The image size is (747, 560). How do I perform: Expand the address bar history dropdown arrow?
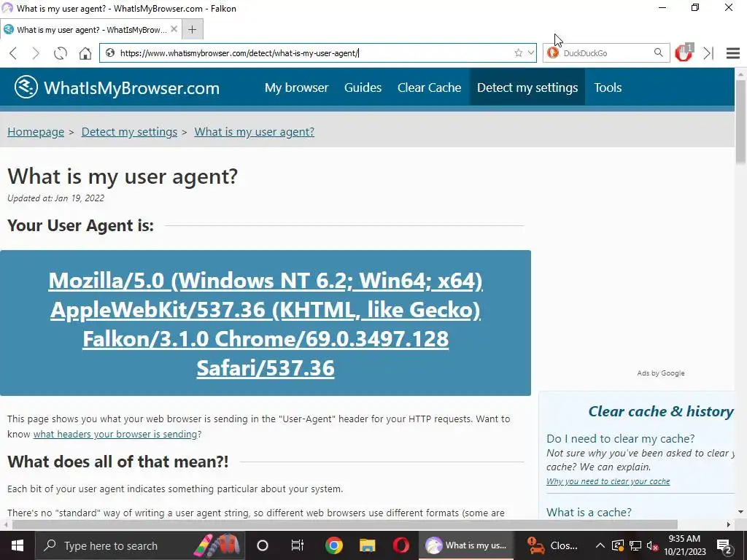pyautogui.click(x=530, y=52)
